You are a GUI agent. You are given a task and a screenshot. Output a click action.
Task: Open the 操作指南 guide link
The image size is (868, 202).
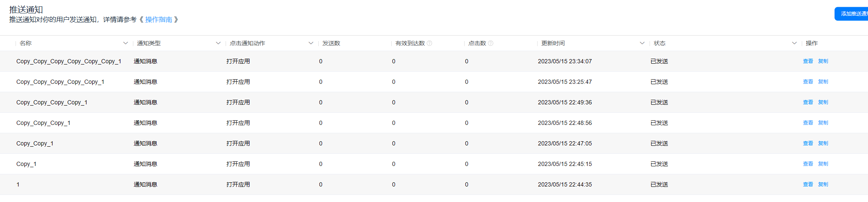click(x=159, y=20)
